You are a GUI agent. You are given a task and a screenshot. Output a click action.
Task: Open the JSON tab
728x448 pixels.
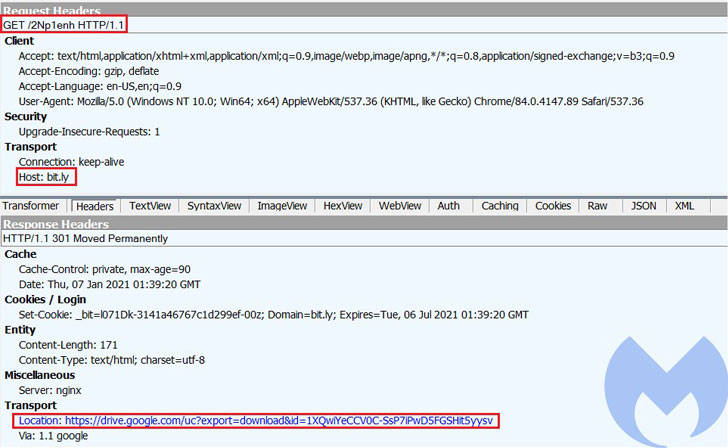pyautogui.click(x=644, y=206)
